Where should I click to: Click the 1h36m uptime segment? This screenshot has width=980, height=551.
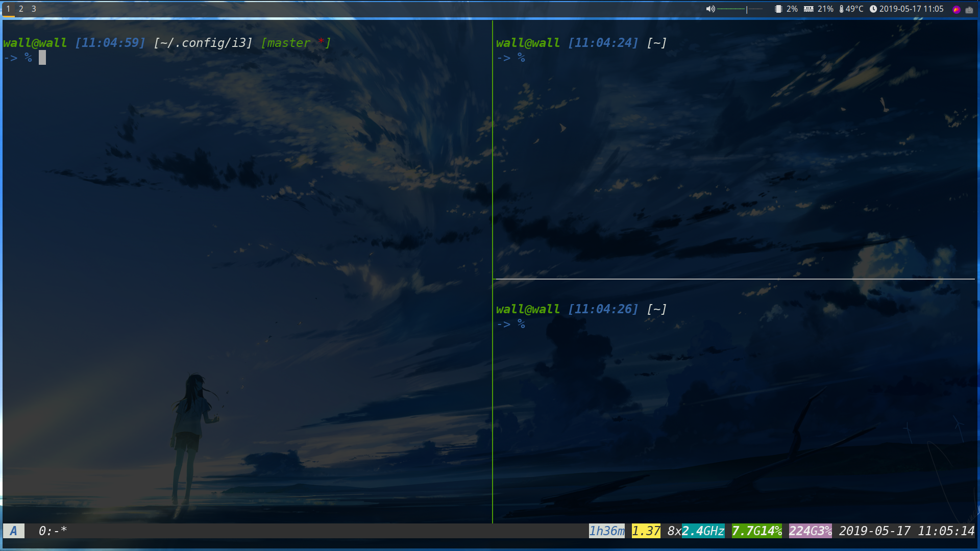coord(607,531)
